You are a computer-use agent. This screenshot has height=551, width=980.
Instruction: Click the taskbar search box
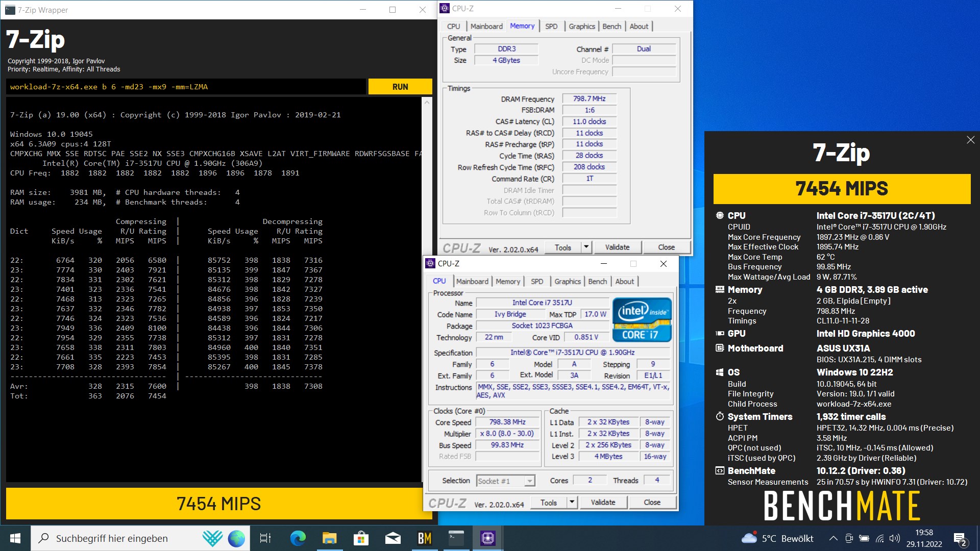[140, 538]
